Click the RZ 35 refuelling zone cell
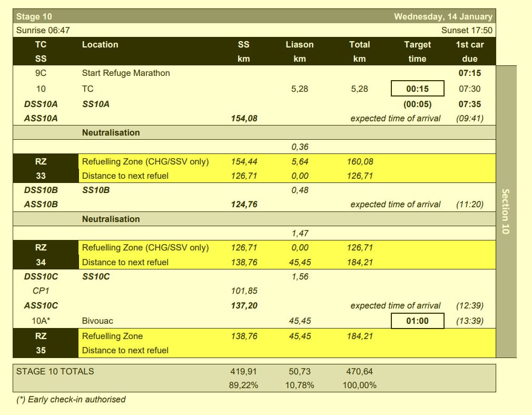 (x=41, y=343)
